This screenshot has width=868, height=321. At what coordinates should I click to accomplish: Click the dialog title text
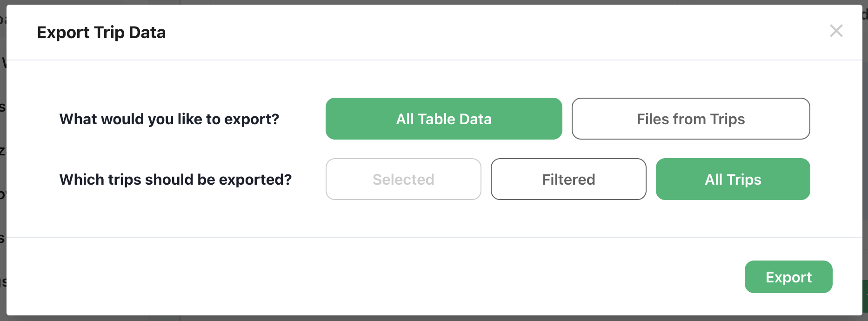(101, 33)
